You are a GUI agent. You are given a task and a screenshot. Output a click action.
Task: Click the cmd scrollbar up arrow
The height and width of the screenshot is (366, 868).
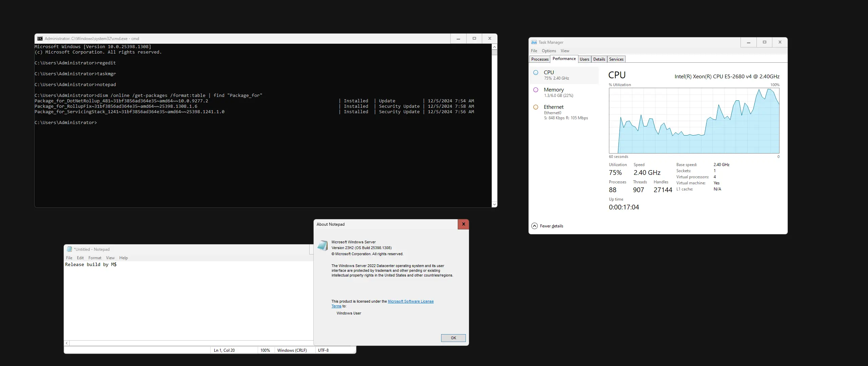[494, 47]
